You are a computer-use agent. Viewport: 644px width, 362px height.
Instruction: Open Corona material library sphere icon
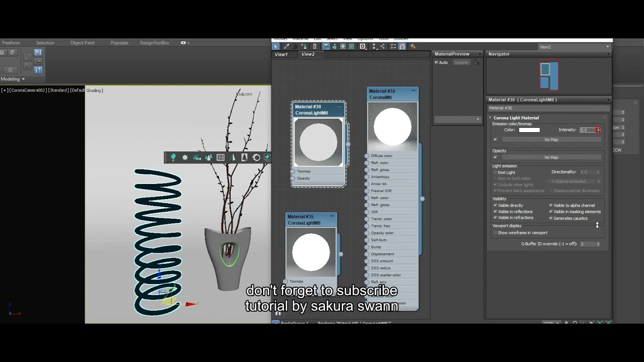(x=267, y=157)
